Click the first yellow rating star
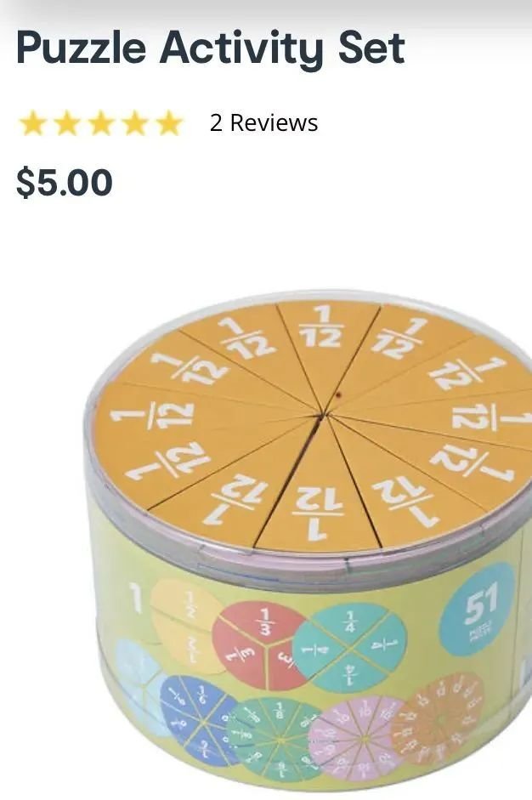 (33, 123)
